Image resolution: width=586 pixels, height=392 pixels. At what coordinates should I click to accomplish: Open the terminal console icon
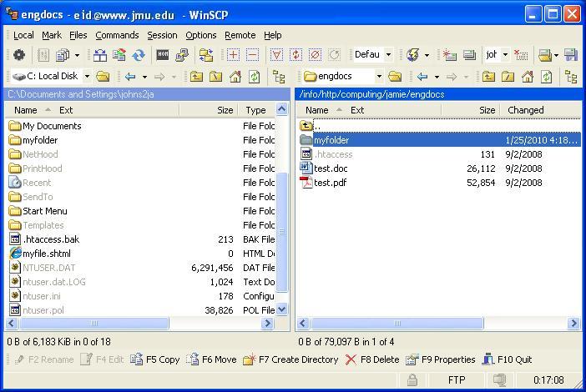tap(163, 55)
